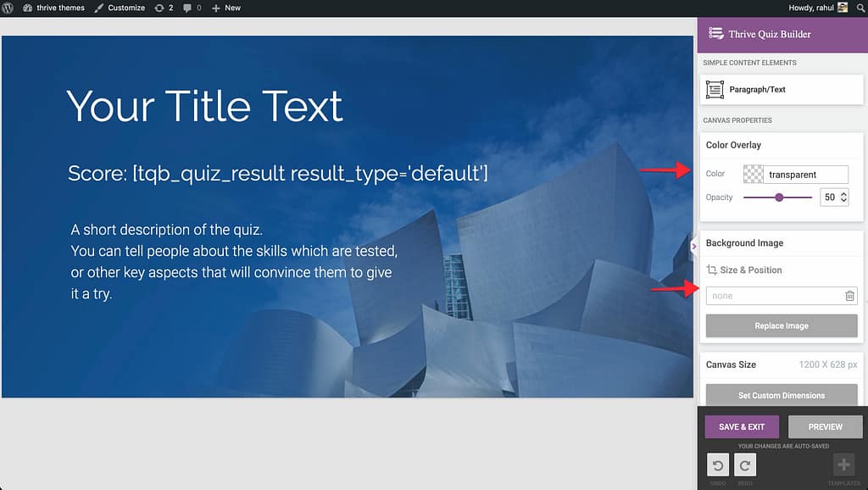Image resolution: width=868 pixels, height=490 pixels.
Task: Open the comments bubble icon
Action: [x=192, y=8]
